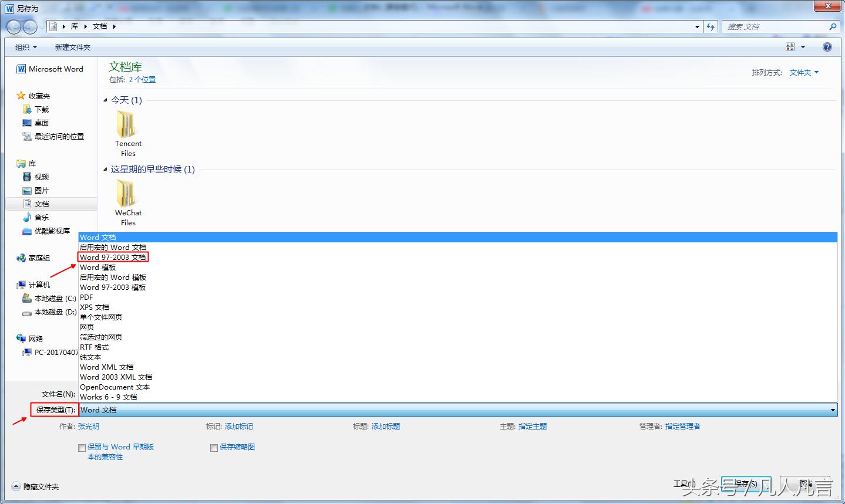Select Microsoft Word in navigation pane

50,69
